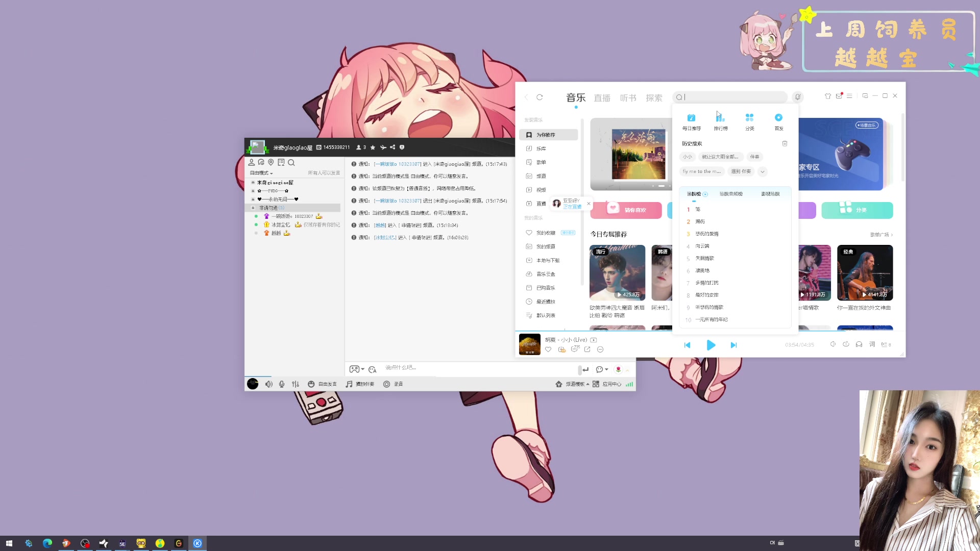Open the playlist queue icon

(886, 344)
